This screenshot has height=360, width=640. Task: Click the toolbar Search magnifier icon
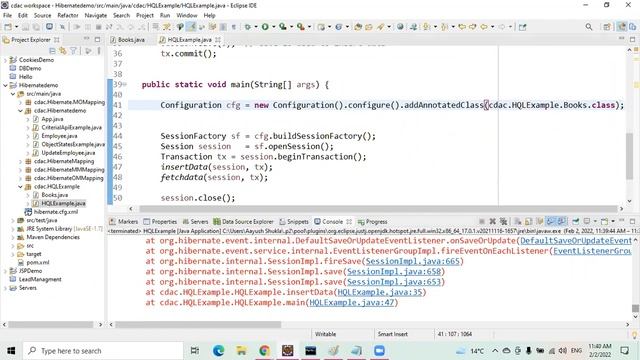pos(589,27)
